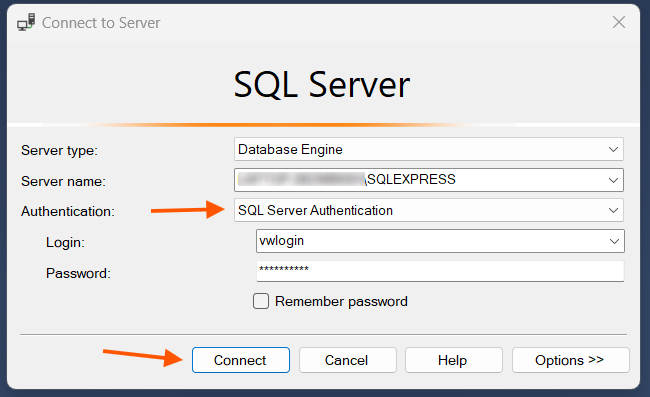Click the Connect button

[240, 360]
